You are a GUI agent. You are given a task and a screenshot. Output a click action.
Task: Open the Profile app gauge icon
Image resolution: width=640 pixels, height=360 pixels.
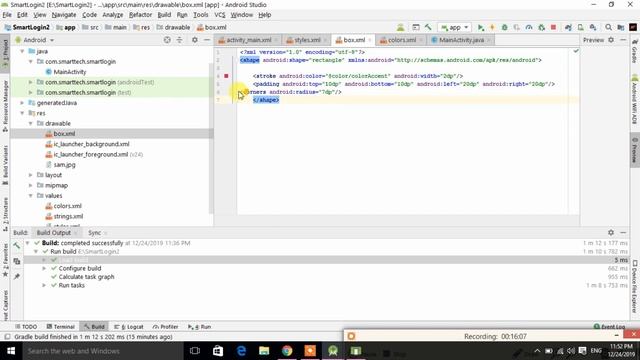point(529,27)
